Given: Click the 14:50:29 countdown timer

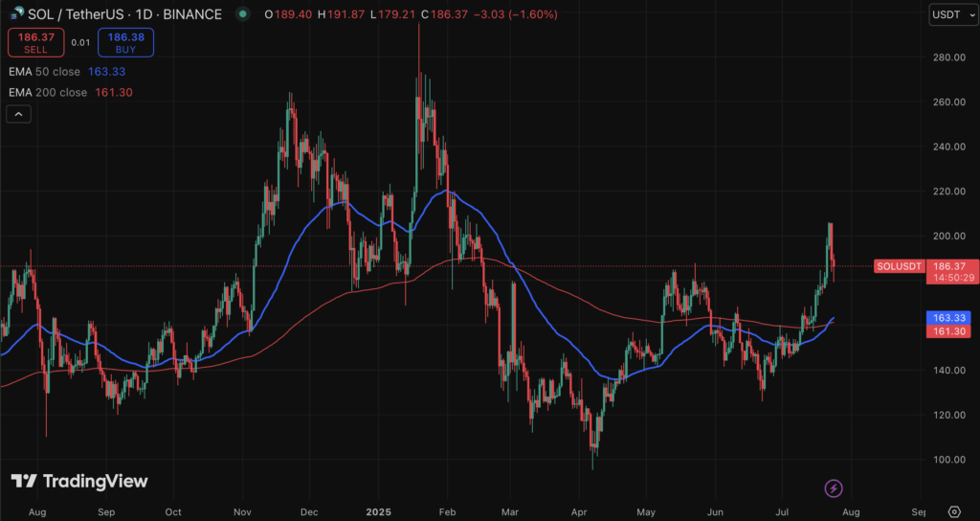Looking at the screenshot, I should (x=952, y=278).
